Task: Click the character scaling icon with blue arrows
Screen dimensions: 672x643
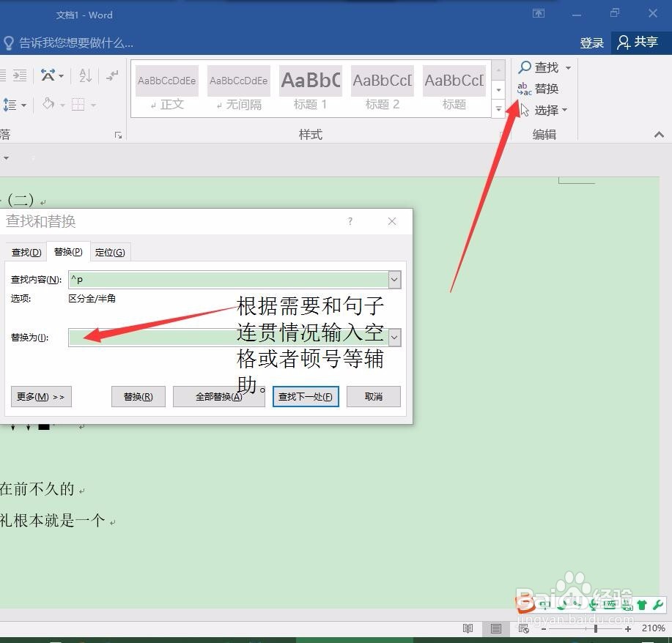Action: [x=48, y=75]
